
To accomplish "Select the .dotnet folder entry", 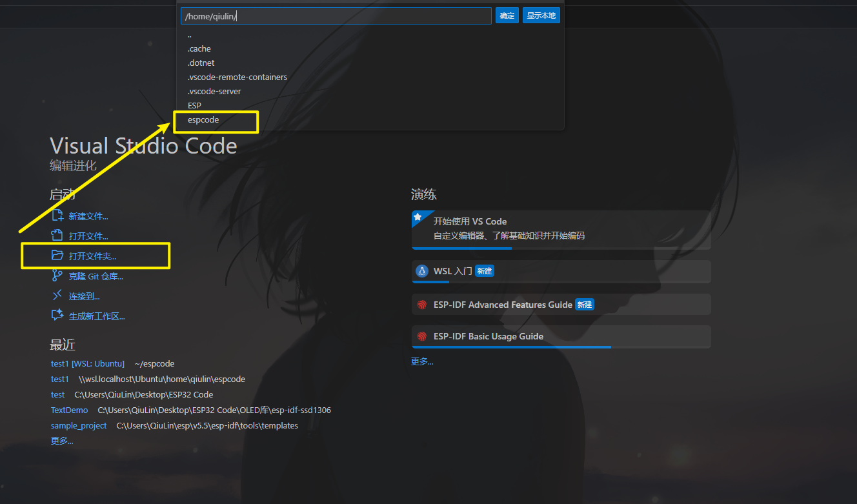I will click(370, 63).
